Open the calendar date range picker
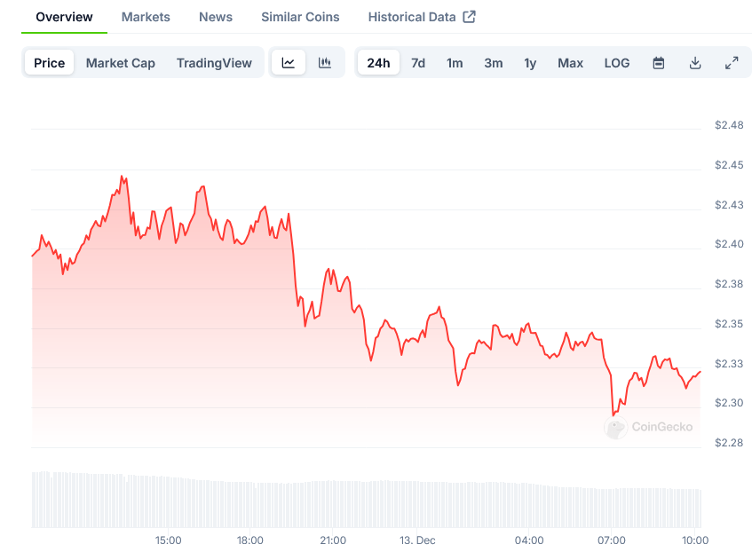The height and width of the screenshot is (560, 752). tap(659, 63)
